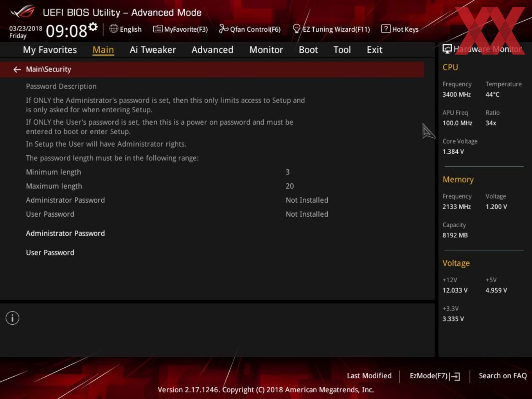
Task: Click the EzMode exit arrow icon
Action: pos(455,376)
